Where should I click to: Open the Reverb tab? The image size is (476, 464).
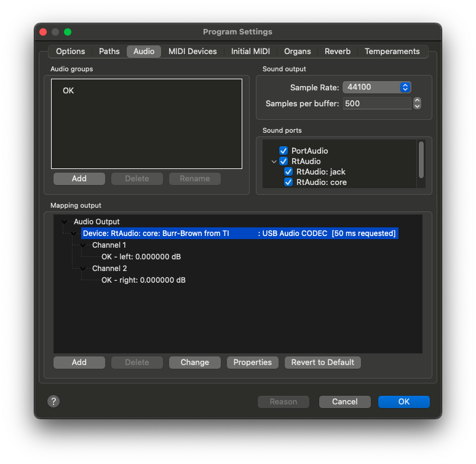pos(338,51)
